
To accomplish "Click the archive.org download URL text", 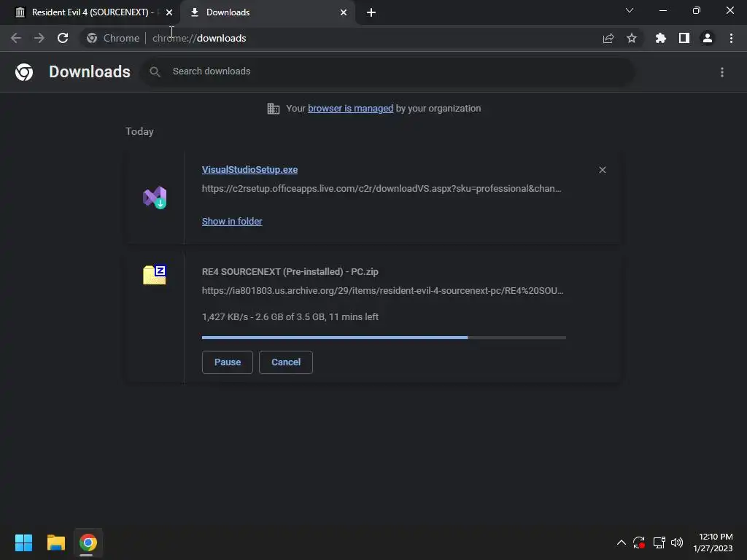I will tap(382, 291).
